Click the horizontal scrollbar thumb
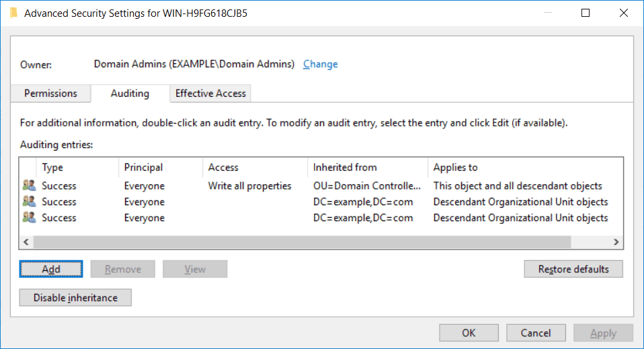This screenshot has height=349, width=644. (x=303, y=242)
